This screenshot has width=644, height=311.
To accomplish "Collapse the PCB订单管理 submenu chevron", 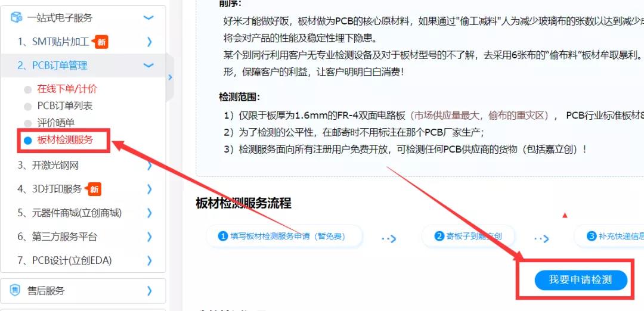I will tap(148, 65).
